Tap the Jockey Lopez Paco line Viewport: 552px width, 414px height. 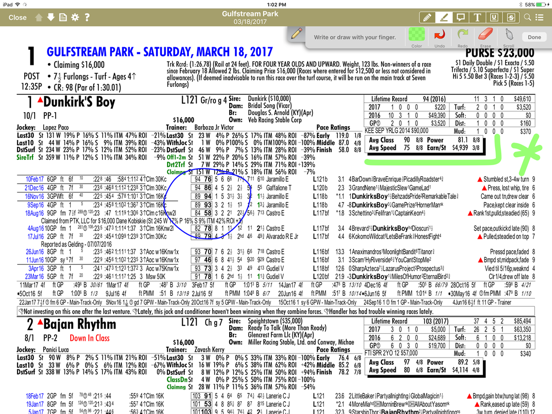point(43,127)
